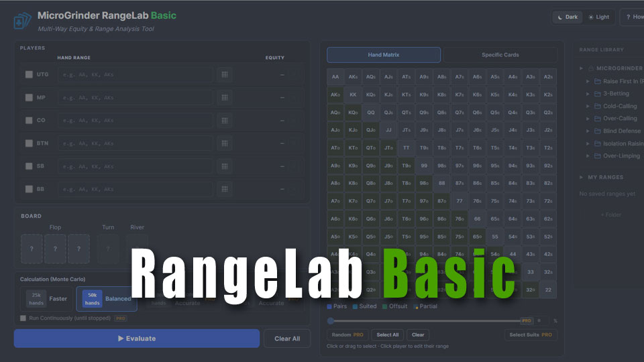This screenshot has width=644, height=362.
Task: Select the KK cell in hand matrix
Action: [x=354, y=95]
